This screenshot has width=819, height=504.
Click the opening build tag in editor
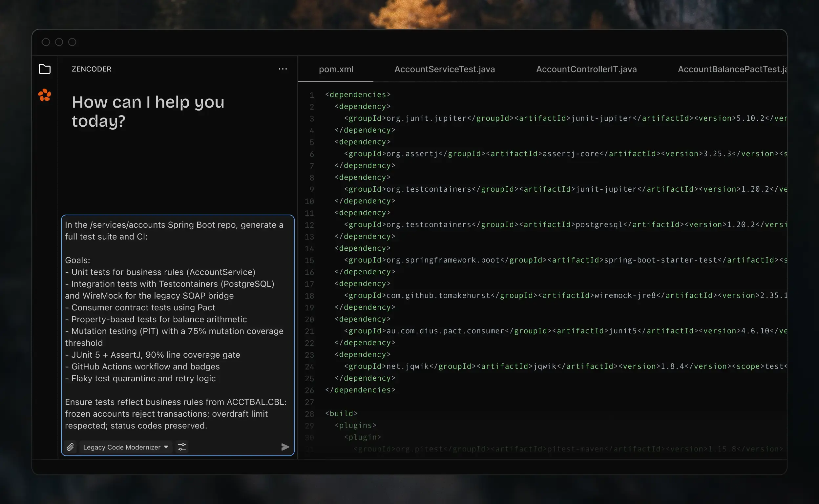341,413
